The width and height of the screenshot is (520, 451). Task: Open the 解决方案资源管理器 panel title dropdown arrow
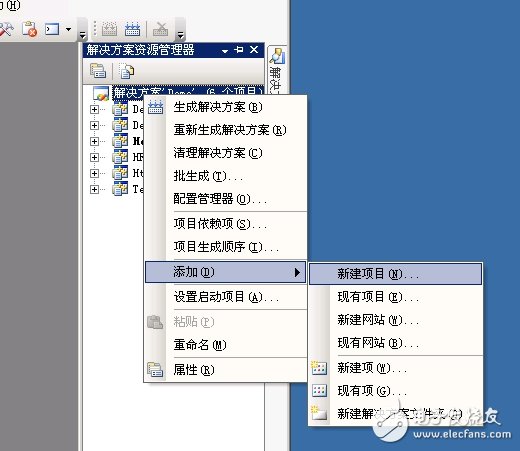225,51
